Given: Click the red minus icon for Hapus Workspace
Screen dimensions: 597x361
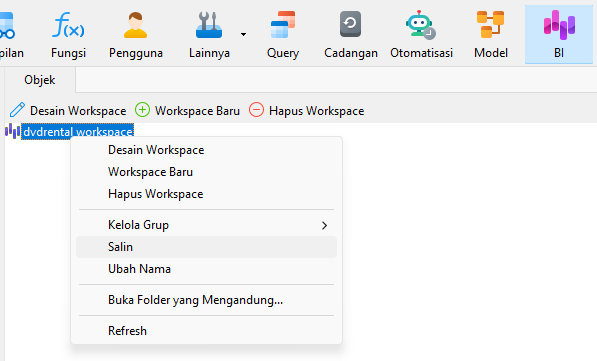Looking at the screenshot, I should pyautogui.click(x=256, y=110).
